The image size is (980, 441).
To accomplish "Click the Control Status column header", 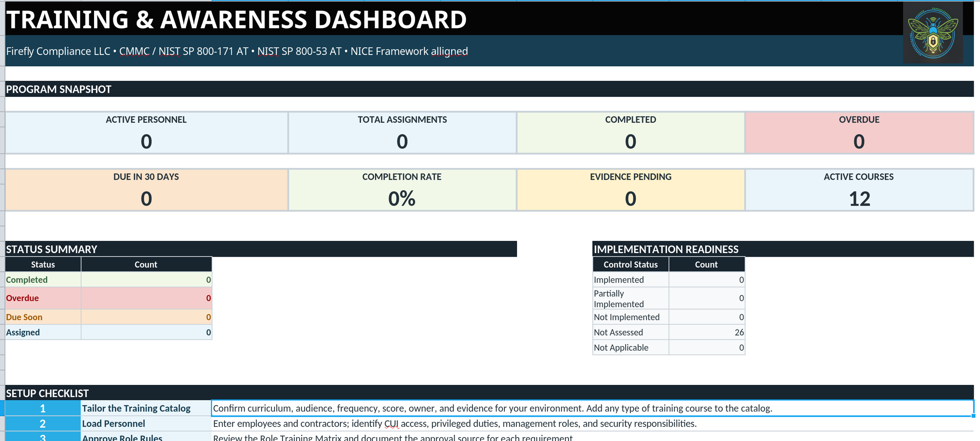I will [631, 264].
